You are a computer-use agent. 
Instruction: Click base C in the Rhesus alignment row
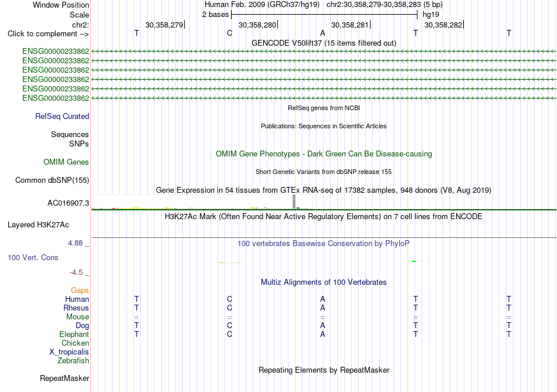(229, 308)
